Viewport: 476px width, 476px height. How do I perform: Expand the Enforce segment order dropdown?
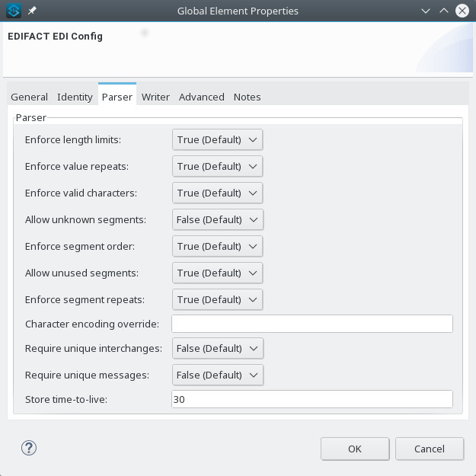coord(217,246)
